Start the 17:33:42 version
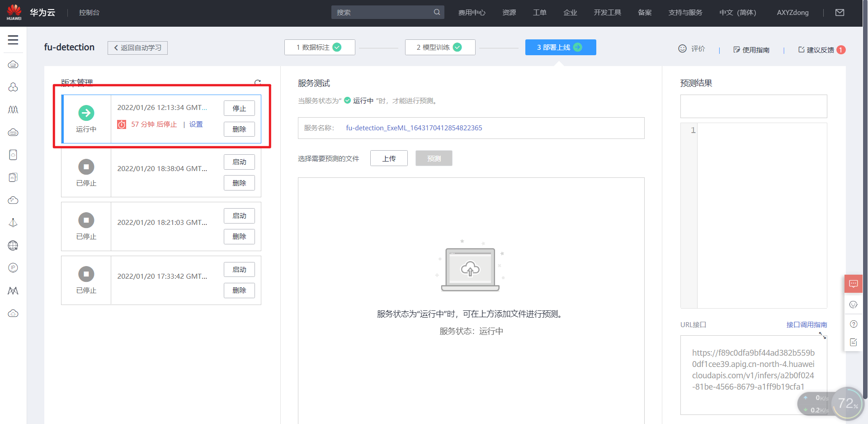This screenshot has width=868, height=424. pos(239,270)
